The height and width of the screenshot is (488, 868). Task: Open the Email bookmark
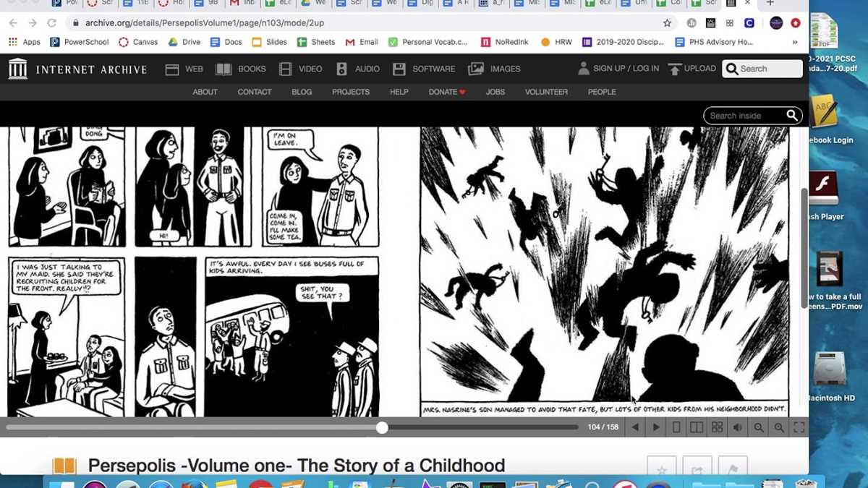pos(362,42)
